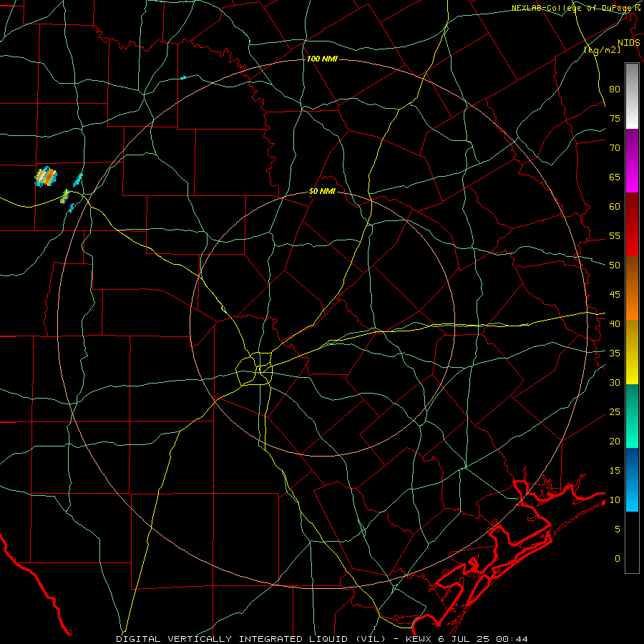644x644 pixels.
Task: Pick the white-gray segment of the color bar
Action: tap(632, 96)
